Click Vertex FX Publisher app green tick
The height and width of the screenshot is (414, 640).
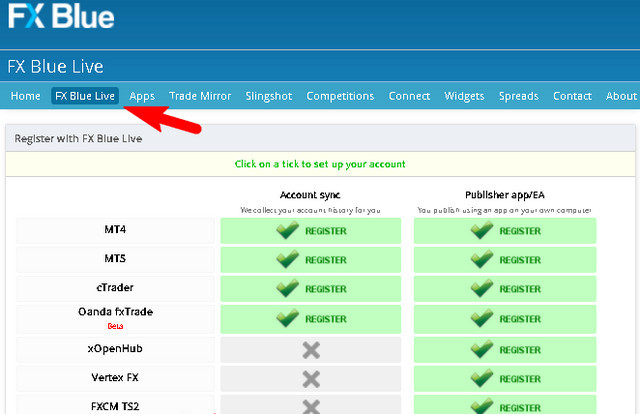coord(482,378)
